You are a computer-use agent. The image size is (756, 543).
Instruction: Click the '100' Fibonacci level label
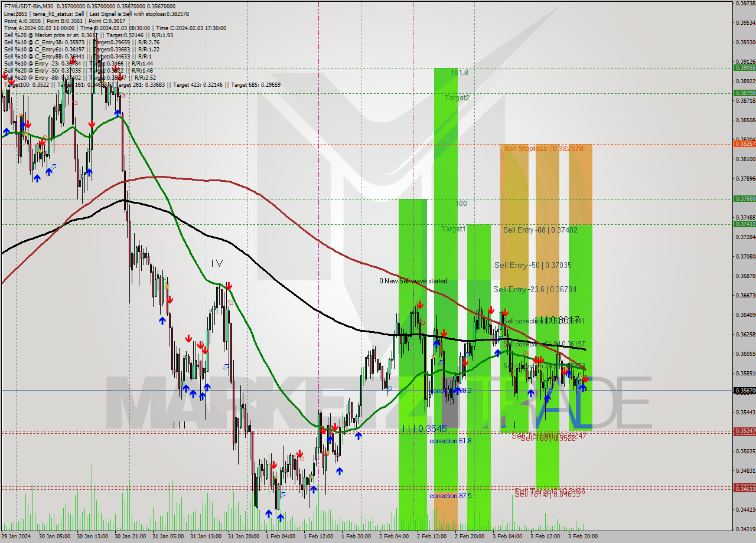pos(462,204)
